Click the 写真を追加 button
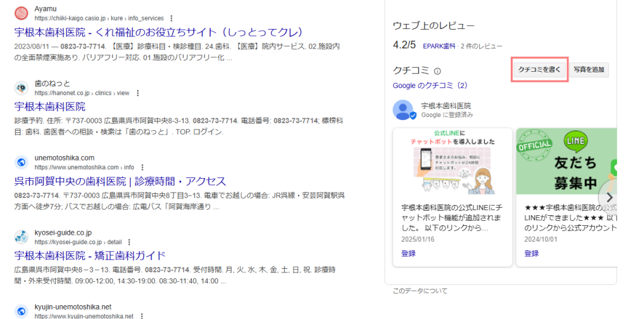 click(590, 70)
